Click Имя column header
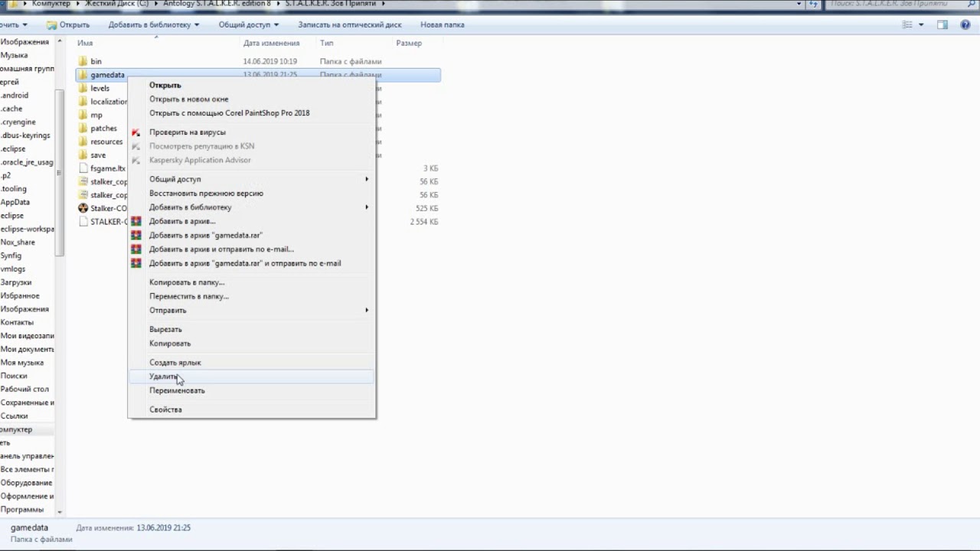 coord(85,43)
